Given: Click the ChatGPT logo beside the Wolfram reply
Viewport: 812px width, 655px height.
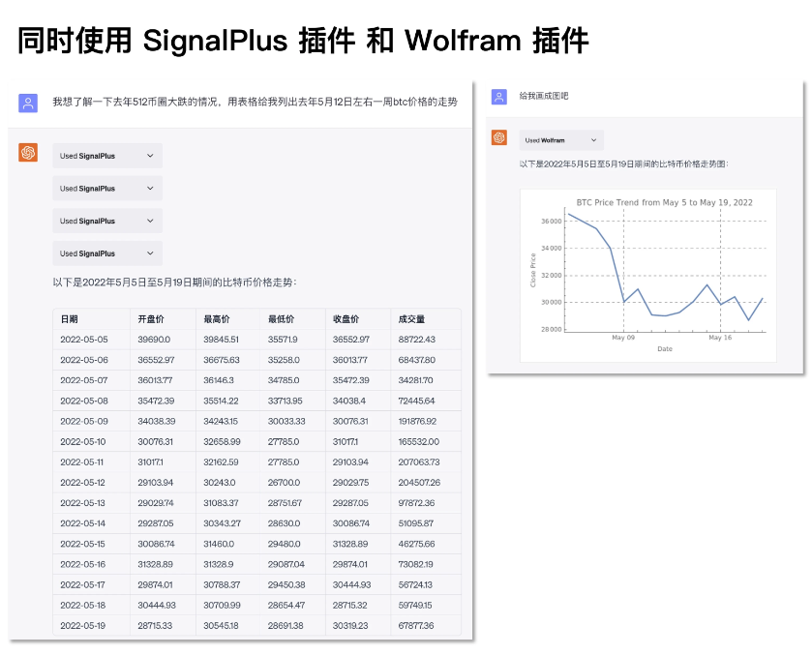Looking at the screenshot, I should point(499,137).
